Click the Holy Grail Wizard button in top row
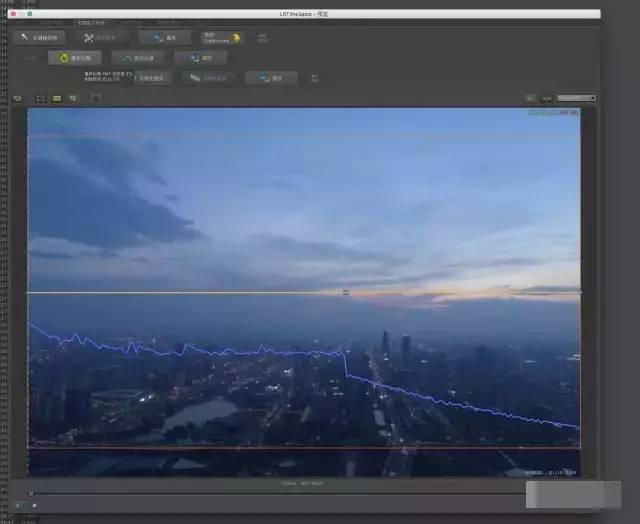640x524 pixels. coord(102,37)
